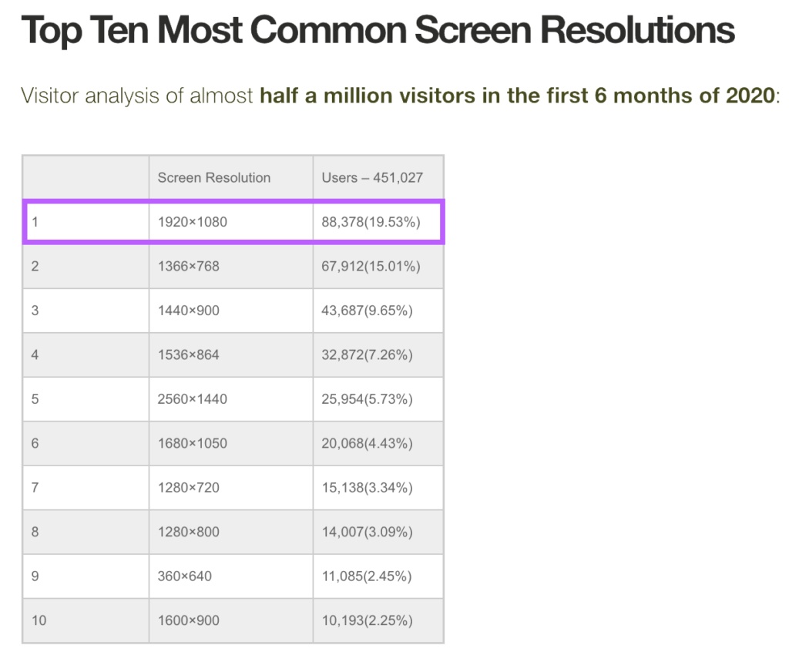
Task: Click the 67,912(15.01%) users cell
Action: (371, 267)
